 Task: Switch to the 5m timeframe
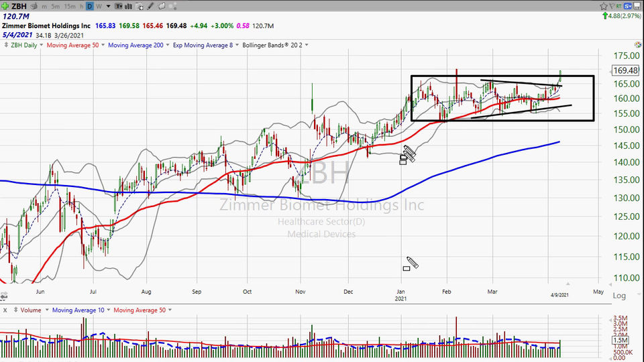pyautogui.click(x=56, y=7)
